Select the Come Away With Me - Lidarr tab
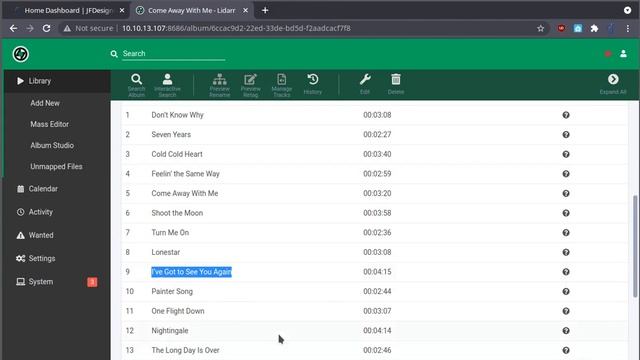The height and width of the screenshot is (360, 640). click(x=191, y=10)
